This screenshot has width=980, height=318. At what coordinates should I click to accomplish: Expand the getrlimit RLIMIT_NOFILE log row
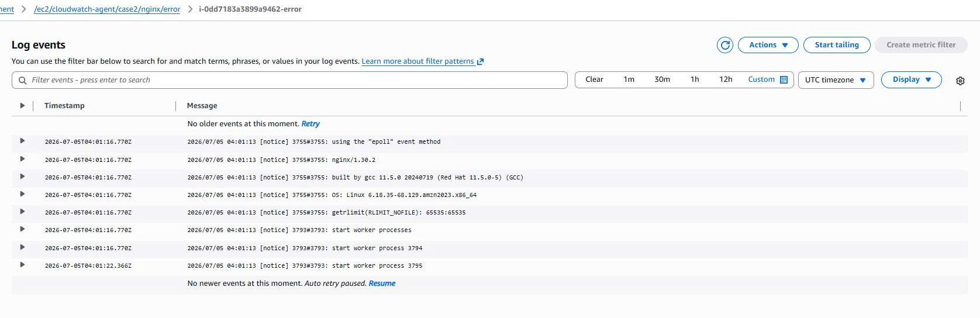[x=22, y=212]
